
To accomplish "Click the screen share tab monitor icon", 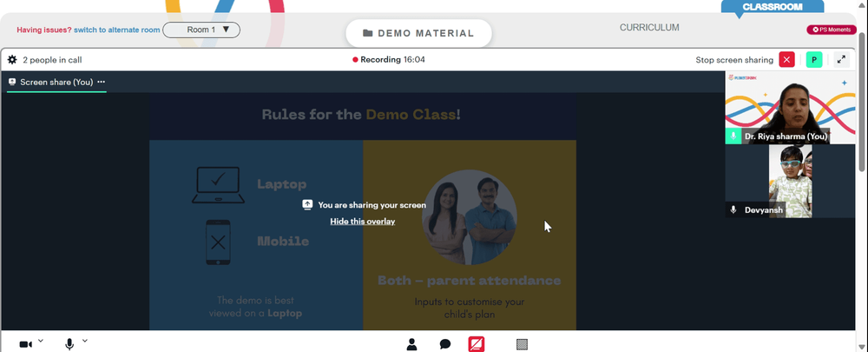I will coord(12,82).
